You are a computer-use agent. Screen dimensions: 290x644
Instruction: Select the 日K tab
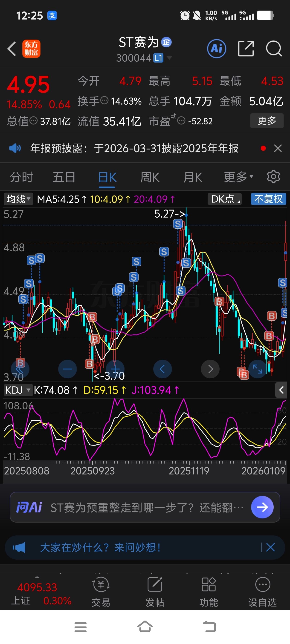tap(107, 178)
